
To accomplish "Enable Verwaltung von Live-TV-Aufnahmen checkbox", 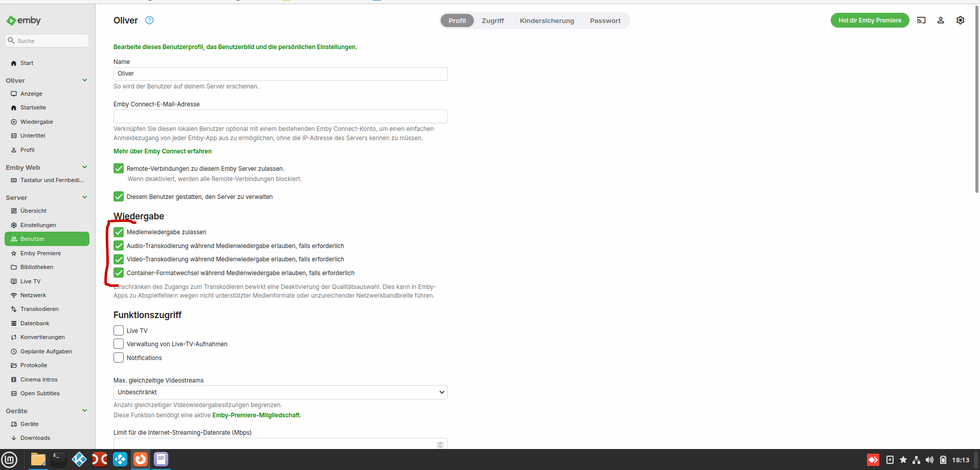I will [119, 344].
